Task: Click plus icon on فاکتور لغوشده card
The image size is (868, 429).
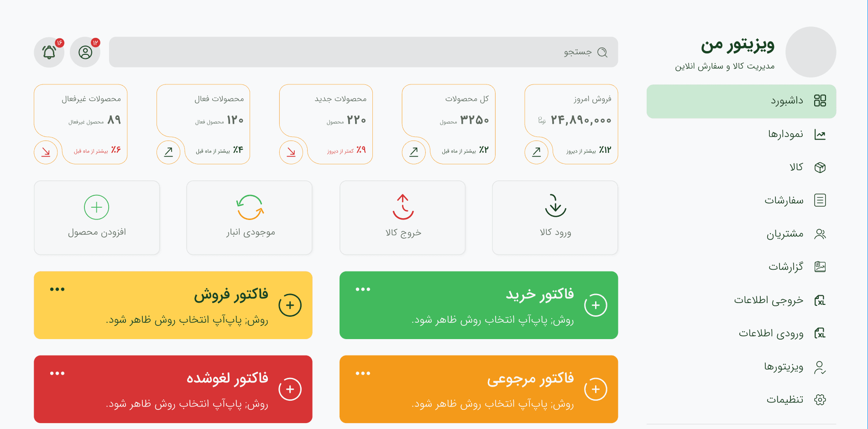Action: [x=290, y=389]
